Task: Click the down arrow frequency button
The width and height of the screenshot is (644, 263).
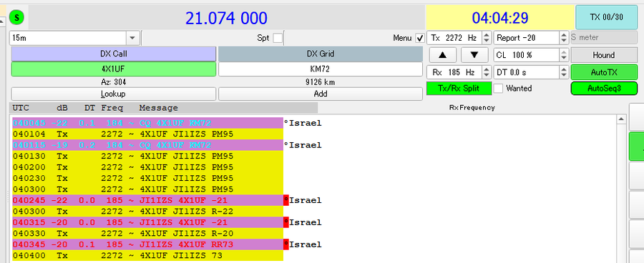Action: [x=474, y=54]
